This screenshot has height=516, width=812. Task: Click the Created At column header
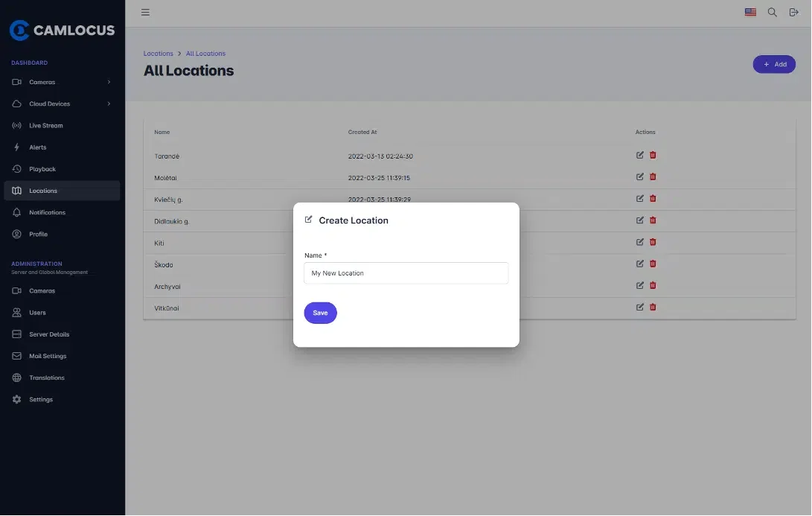point(362,132)
